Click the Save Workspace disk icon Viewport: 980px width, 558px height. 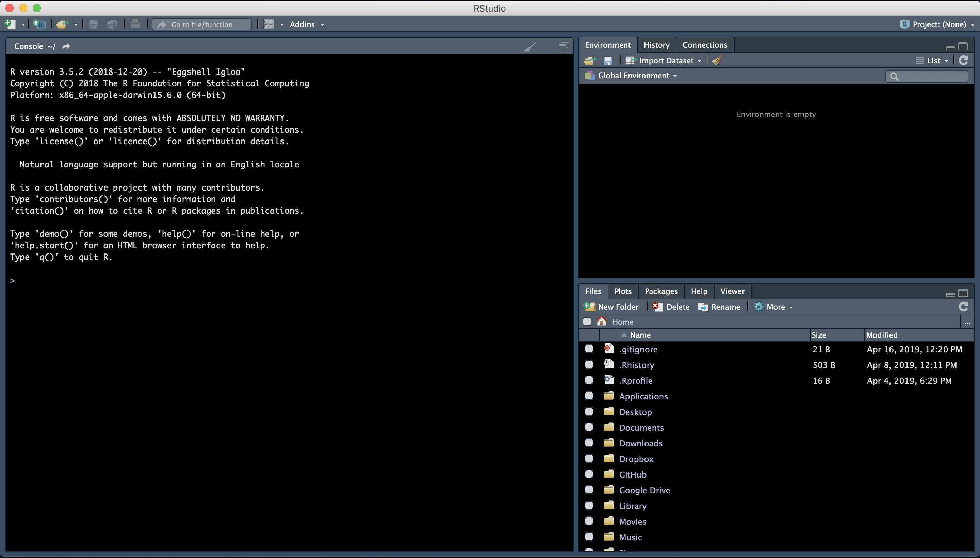[x=608, y=61]
